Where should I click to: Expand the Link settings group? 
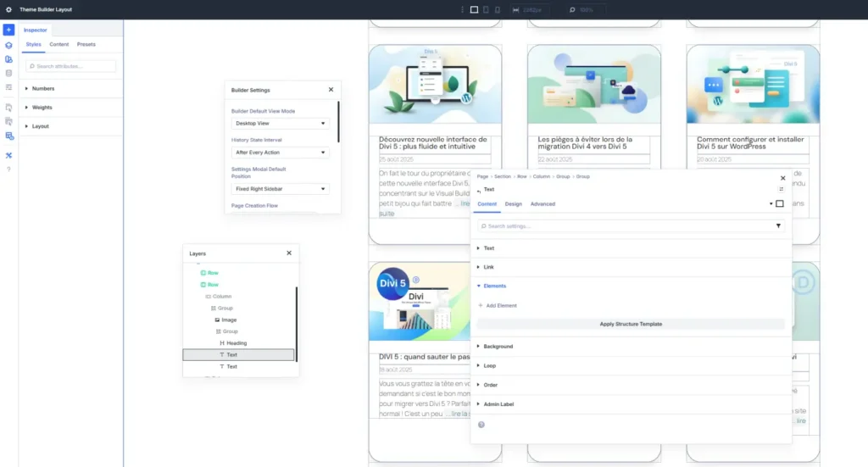(x=631, y=267)
